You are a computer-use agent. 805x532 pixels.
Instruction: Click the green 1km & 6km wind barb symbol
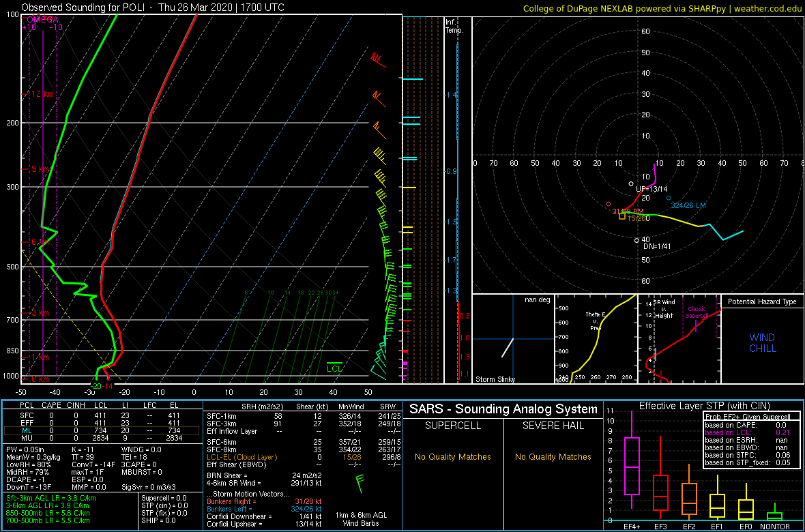pyautogui.click(x=360, y=483)
